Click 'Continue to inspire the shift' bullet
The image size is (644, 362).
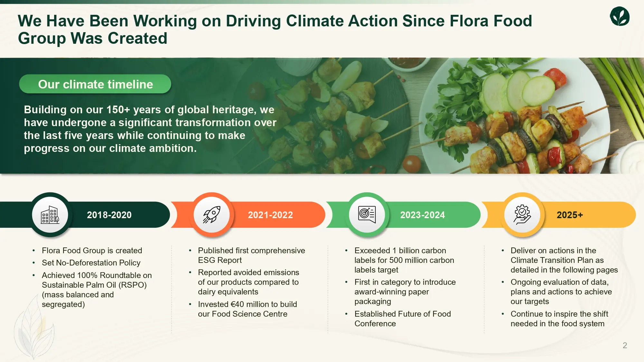coord(559,319)
